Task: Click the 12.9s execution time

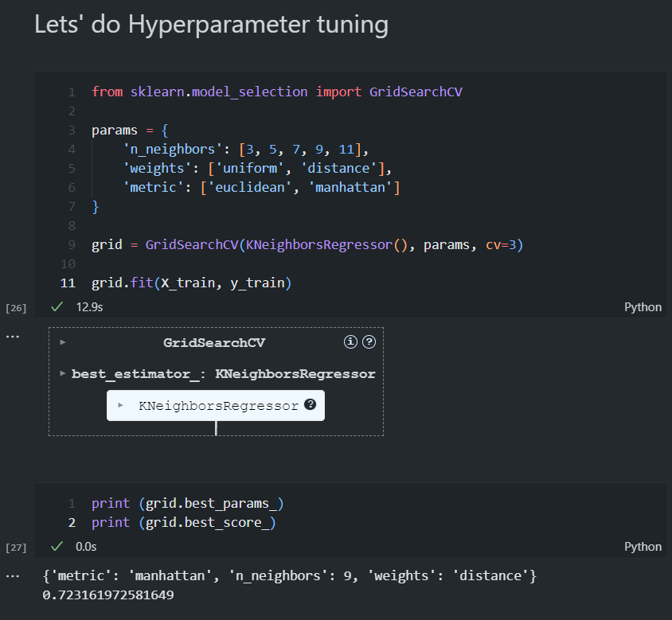Action: coord(89,306)
